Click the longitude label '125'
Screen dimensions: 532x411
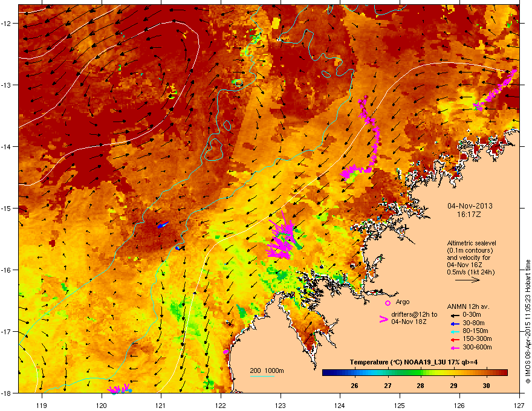[x=400, y=405]
